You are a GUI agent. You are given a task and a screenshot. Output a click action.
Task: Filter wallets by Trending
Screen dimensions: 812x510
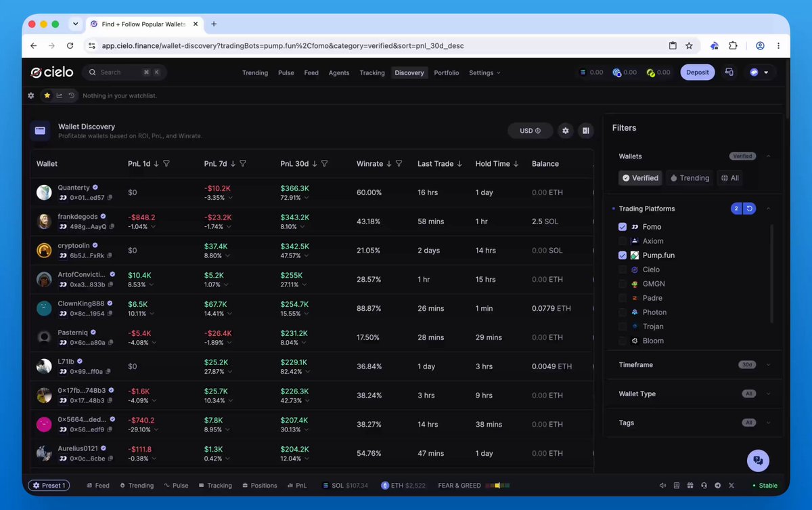point(690,178)
